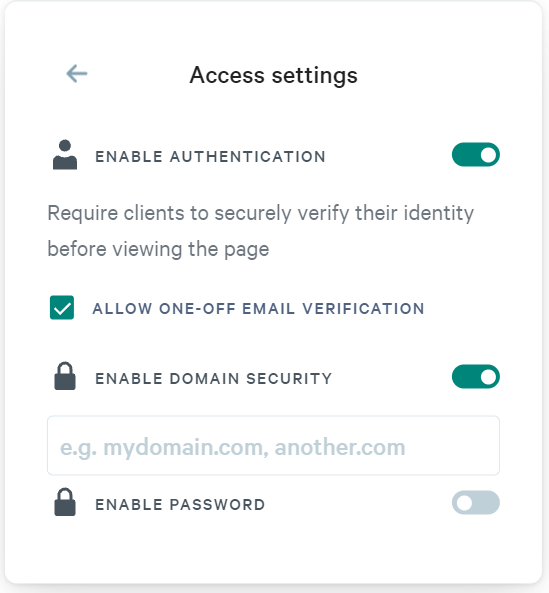
Task: Go back using the left arrow icon
Action: (x=77, y=73)
